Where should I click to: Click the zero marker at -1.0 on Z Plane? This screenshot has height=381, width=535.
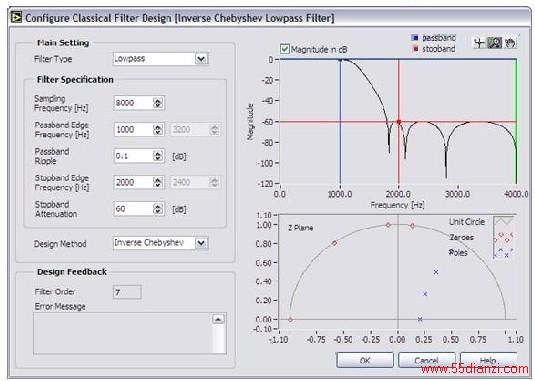point(290,320)
